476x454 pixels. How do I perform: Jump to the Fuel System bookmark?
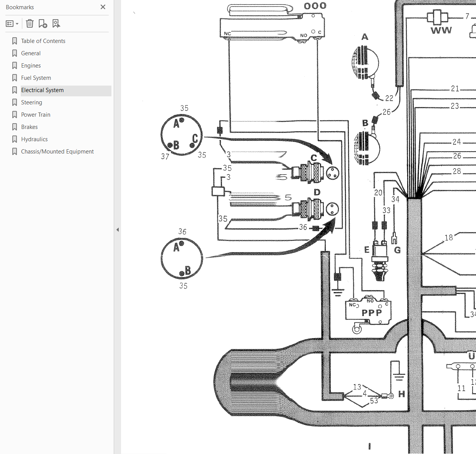point(36,78)
